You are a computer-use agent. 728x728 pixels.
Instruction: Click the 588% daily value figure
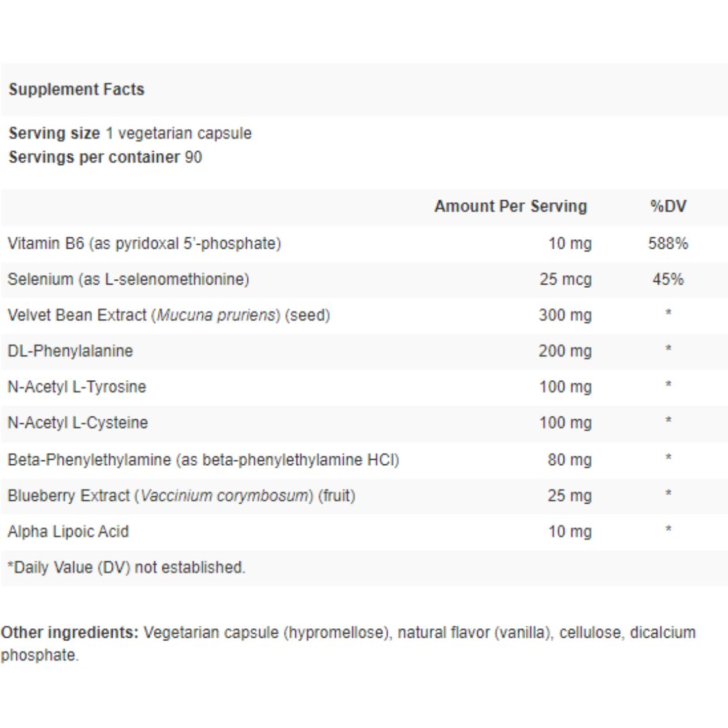(x=668, y=243)
